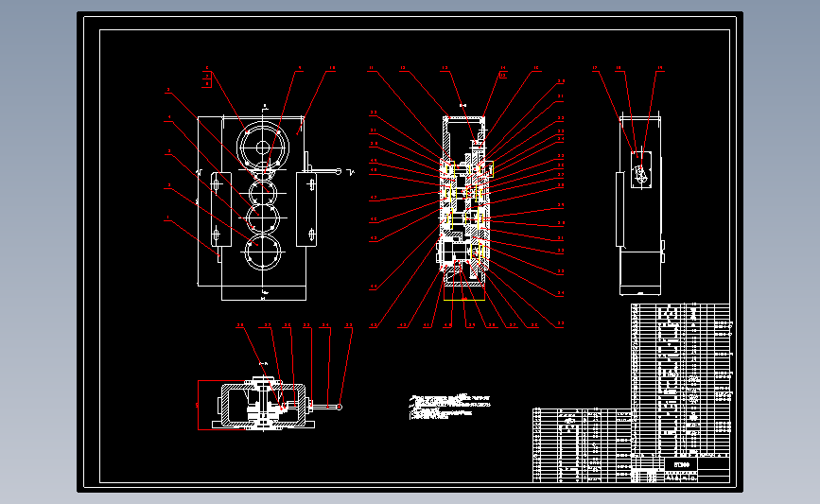Click the shift lever knob on front view
The width and height of the screenshot is (820, 504).
pyautogui.click(x=339, y=171)
